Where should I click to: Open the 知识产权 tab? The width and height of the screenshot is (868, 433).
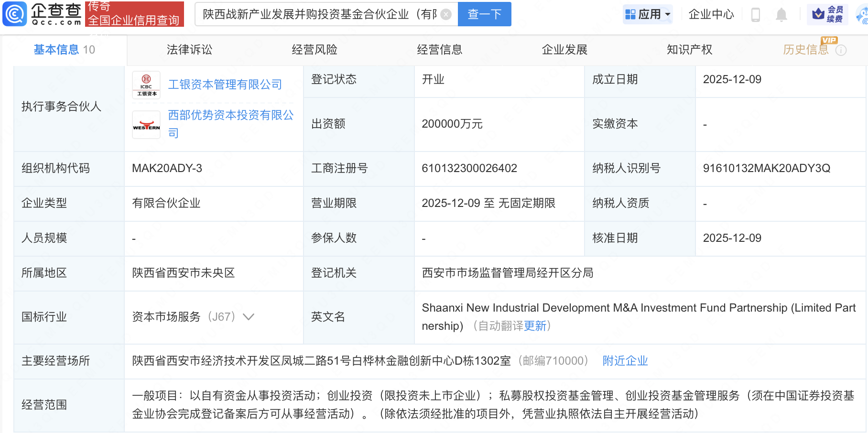689,50
